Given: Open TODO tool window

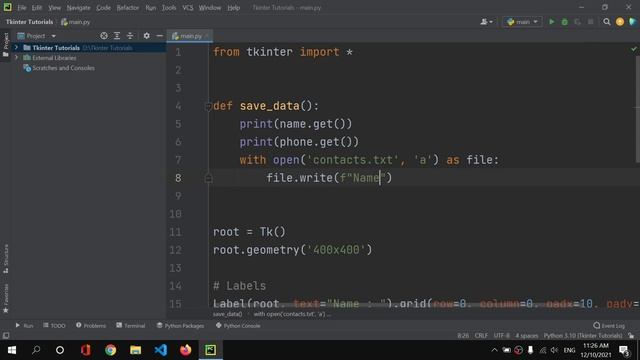Looking at the screenshot, I should click(54, 326).
